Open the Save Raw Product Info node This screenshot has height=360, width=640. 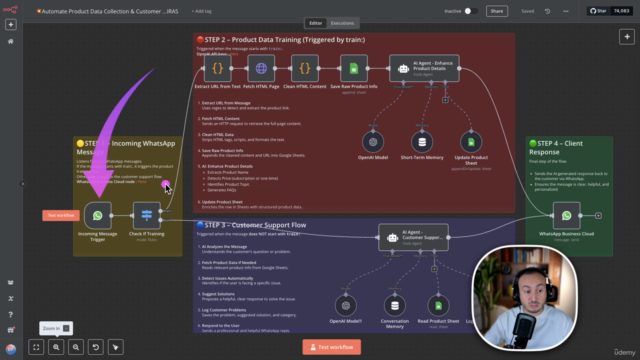(354, 69)
